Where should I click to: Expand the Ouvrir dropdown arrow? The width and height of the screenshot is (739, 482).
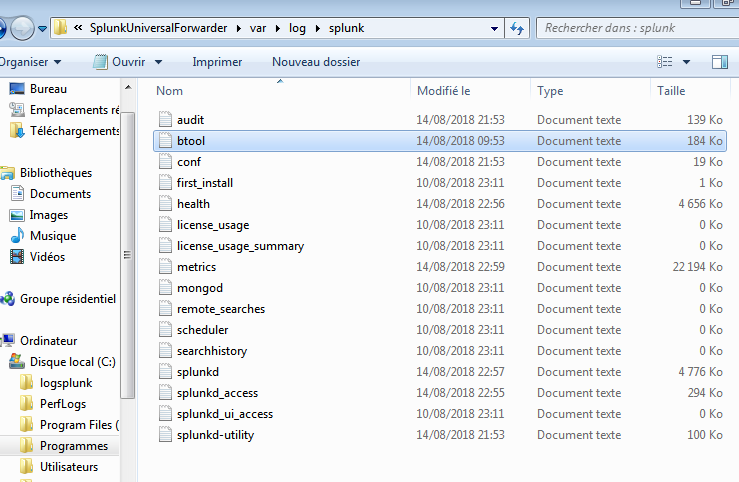(158, 62)
